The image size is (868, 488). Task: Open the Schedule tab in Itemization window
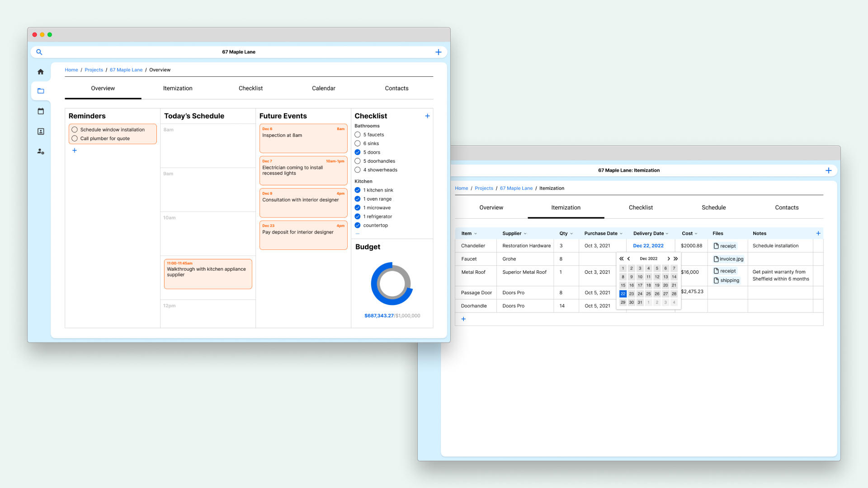click(713, 207)
